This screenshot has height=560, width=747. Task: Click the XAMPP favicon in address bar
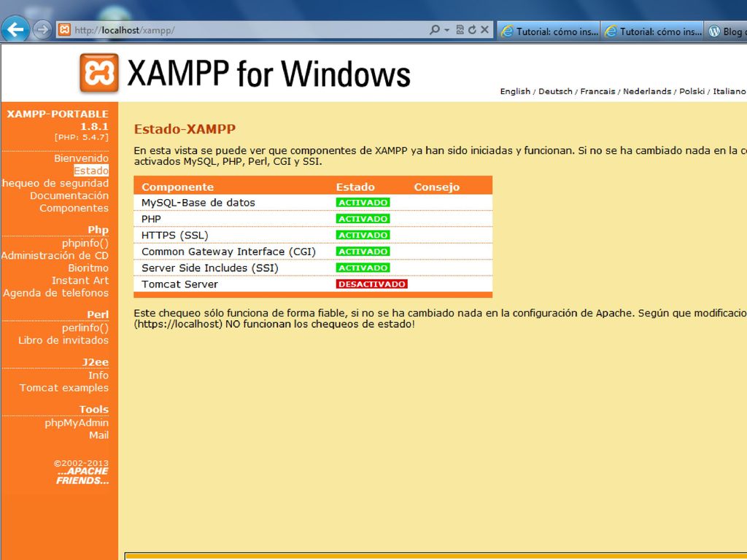click(64, 30)
